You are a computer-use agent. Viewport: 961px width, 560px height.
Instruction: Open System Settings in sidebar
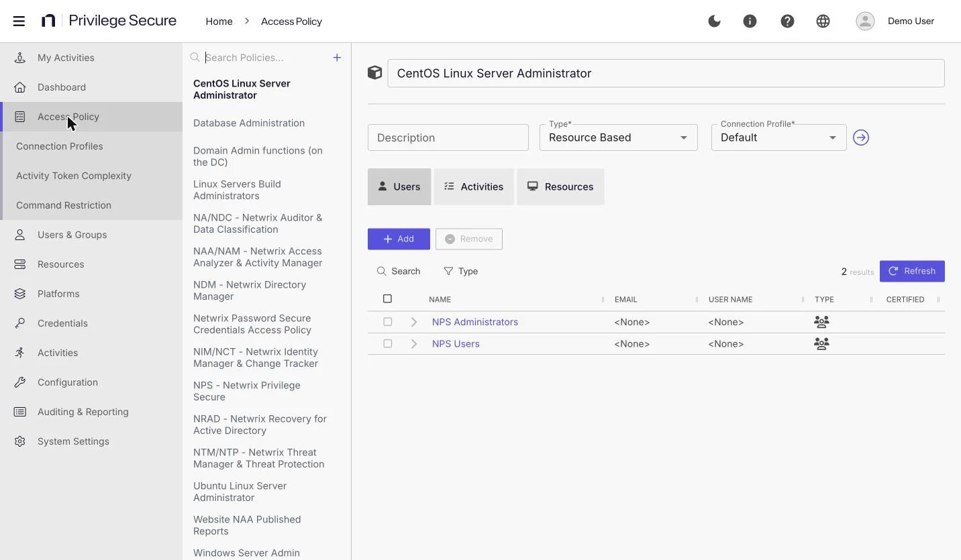[91, 441]
